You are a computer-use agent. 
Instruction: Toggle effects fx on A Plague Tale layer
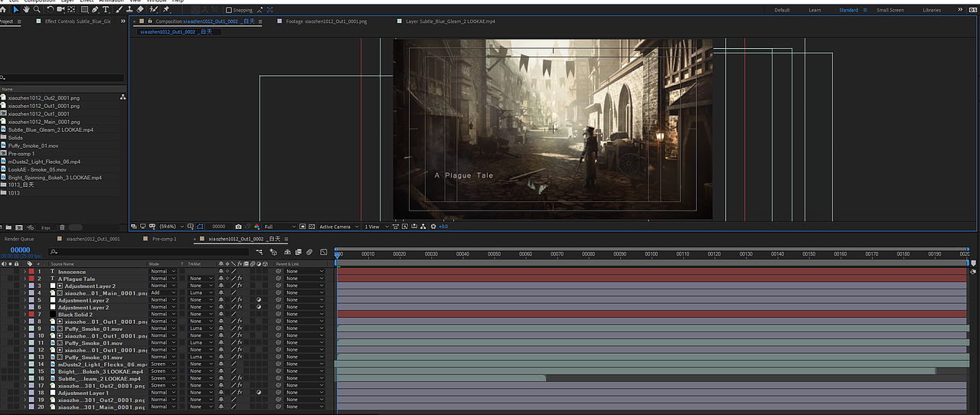coord(240,279)
